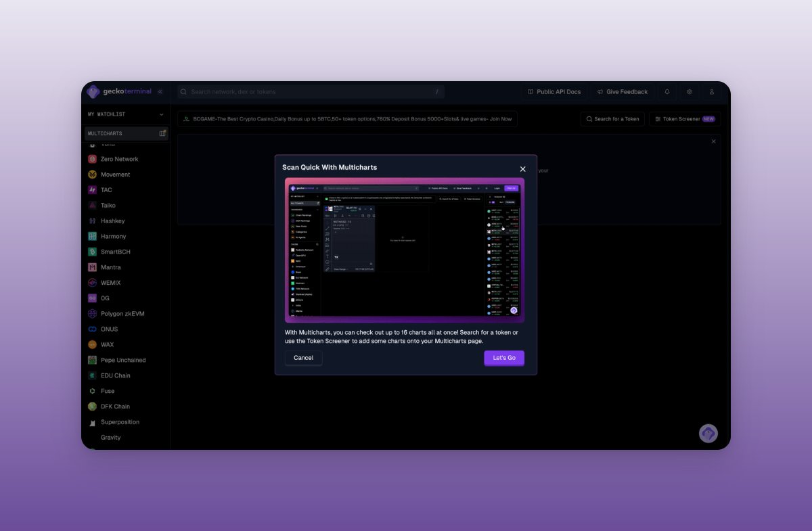The height and width of the screenshot is (531, 812).
Task: Select DFK Chain in the sidebar
Action: [116, 407]
